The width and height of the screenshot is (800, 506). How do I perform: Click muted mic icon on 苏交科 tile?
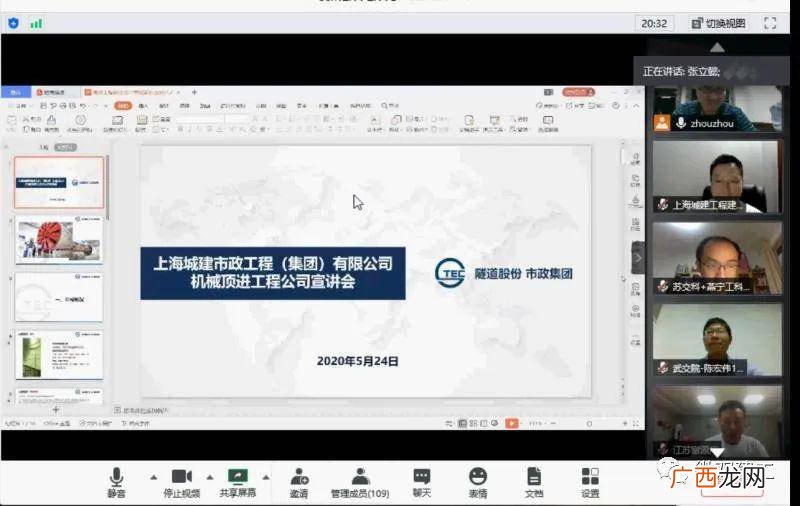click(x=662, y=287)
